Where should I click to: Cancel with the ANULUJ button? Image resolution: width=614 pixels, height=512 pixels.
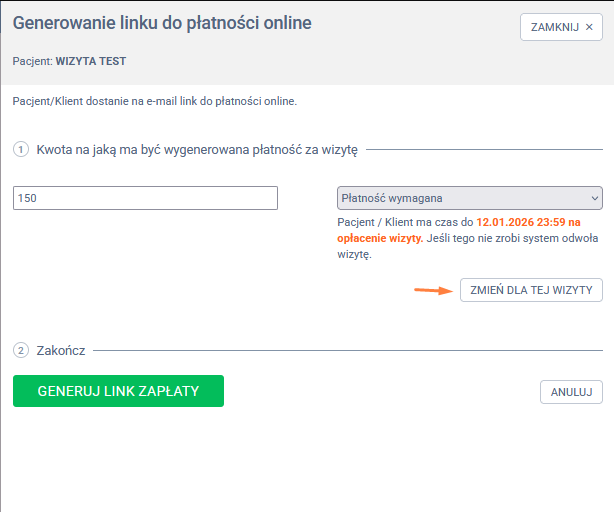click(571, 392)
